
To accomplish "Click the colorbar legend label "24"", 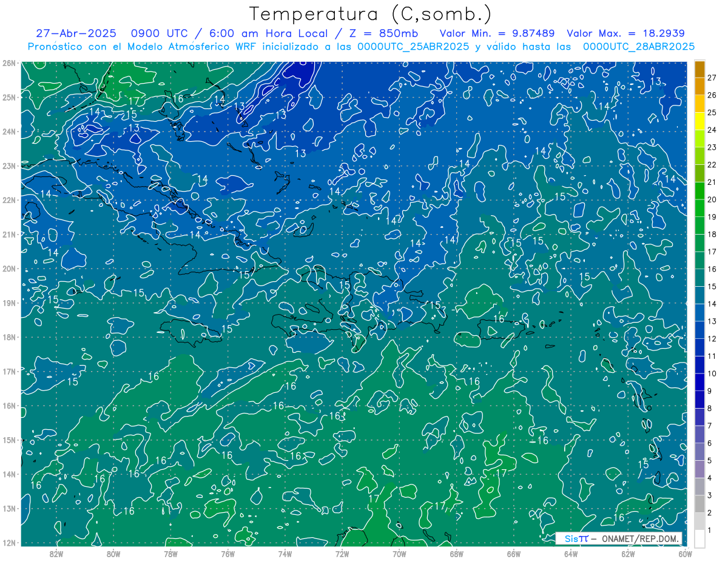I will tap(712, 130).
